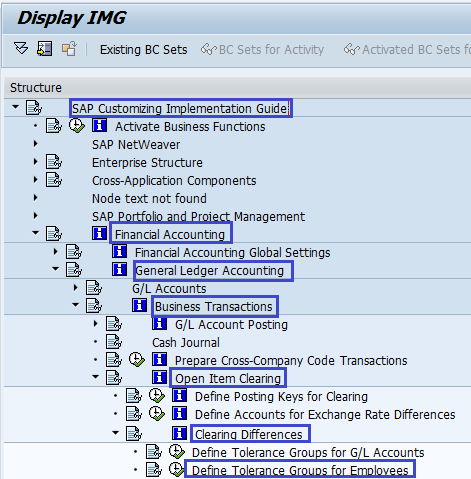Viewport: 471px width, 479px height.
Task: Open documentation icon for Cash Journal
Action: (x=114, y=342)
